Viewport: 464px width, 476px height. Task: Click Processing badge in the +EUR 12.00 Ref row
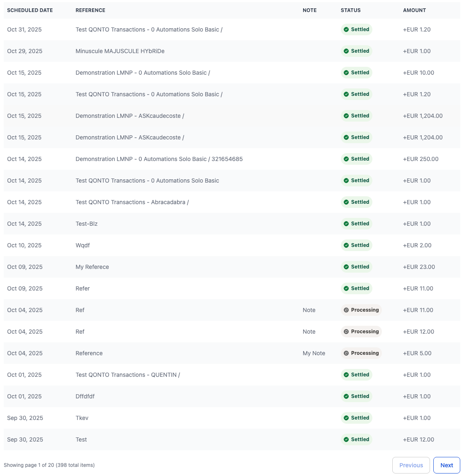[x=361, y=332]
